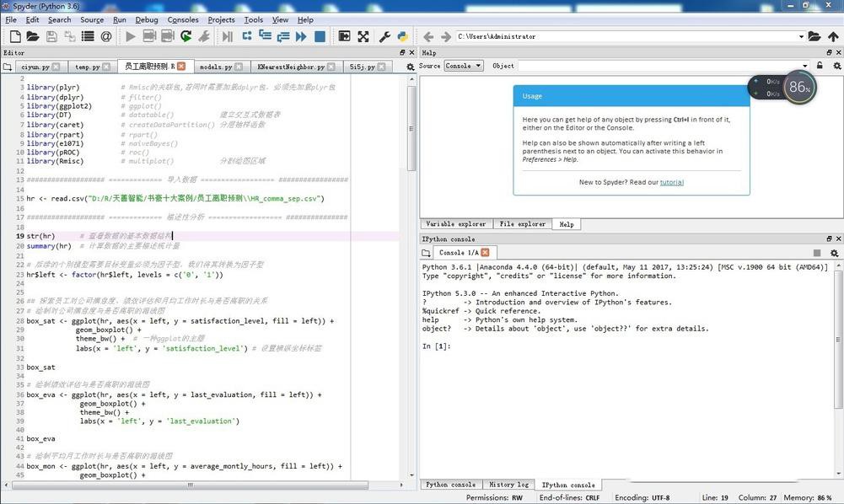The width and height of the screenshot is (844, 504).
Task: Open the Help pane options gear
Action: tap(837, 66)
